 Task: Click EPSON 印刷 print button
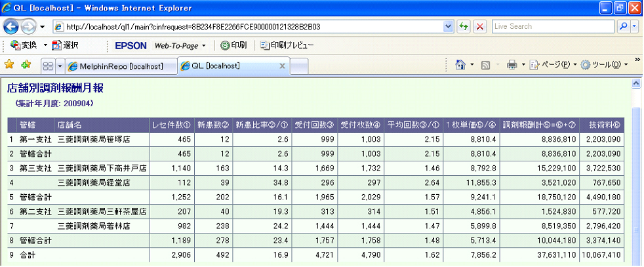pyautogui.click(x=233, y=45)
